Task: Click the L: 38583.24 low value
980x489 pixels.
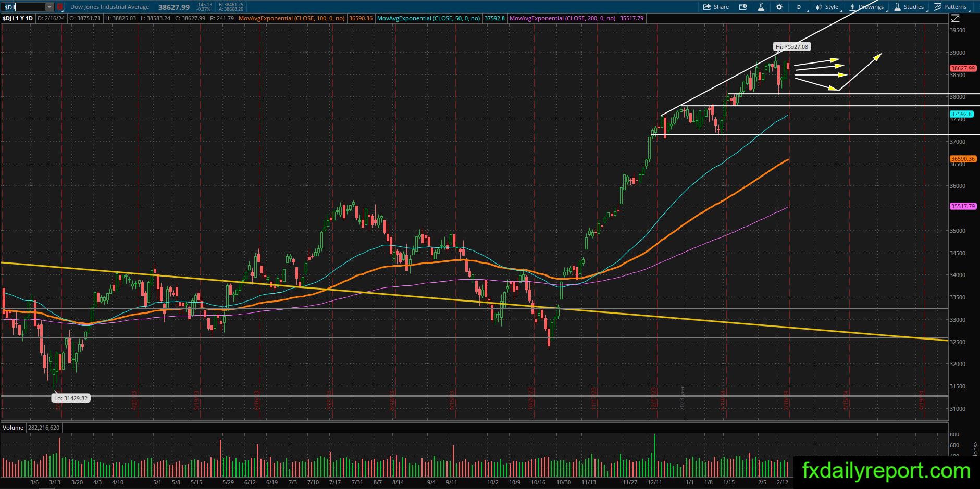Action: pyautogui.click(x=156, y=18)
